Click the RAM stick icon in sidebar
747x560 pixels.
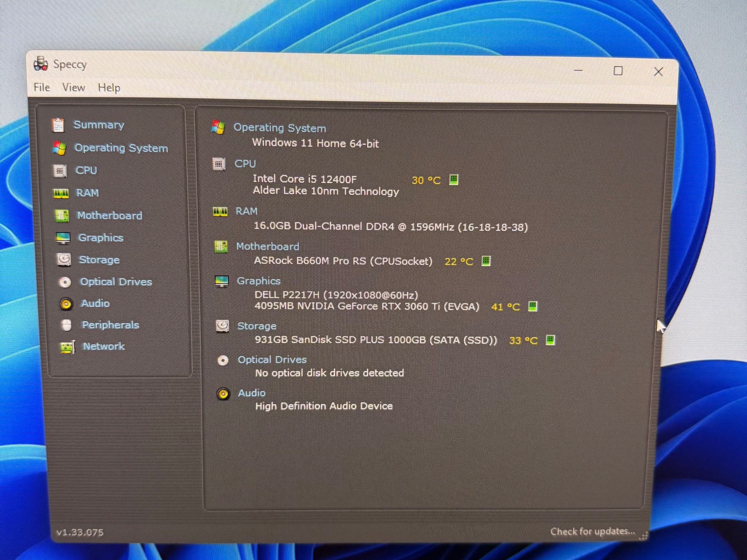(61, 193)
